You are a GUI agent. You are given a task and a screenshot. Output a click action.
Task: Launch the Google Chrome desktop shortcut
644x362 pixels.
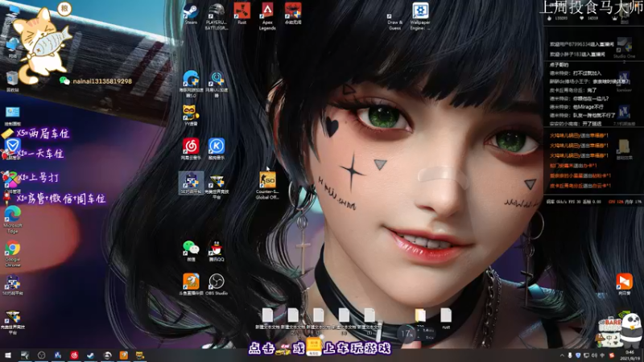[13, 253]
